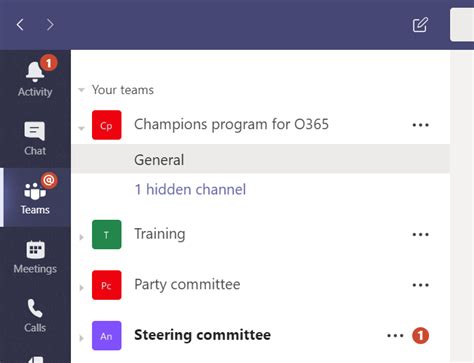Expand the Steering committee team

click(81, 338)
